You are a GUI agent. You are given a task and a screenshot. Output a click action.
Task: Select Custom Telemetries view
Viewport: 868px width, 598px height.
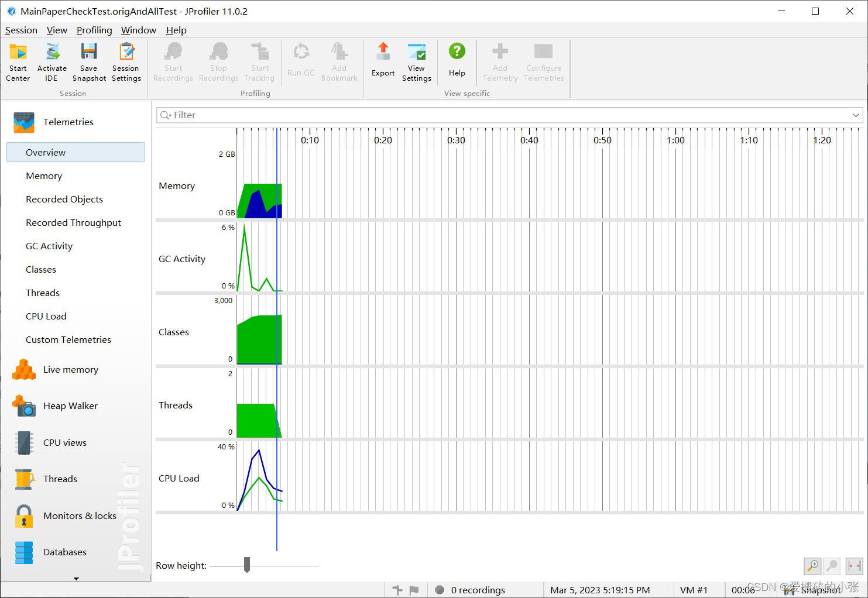(x=68, y=340)
